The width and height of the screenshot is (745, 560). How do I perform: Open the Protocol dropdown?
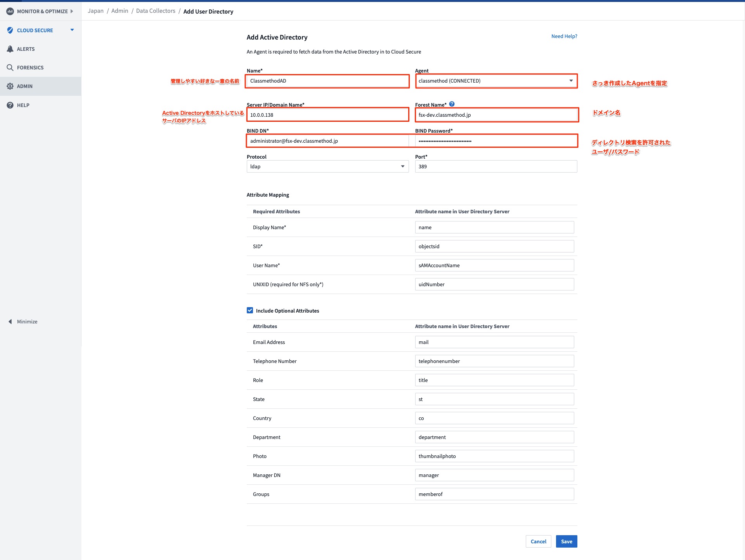tap(402, 166)
